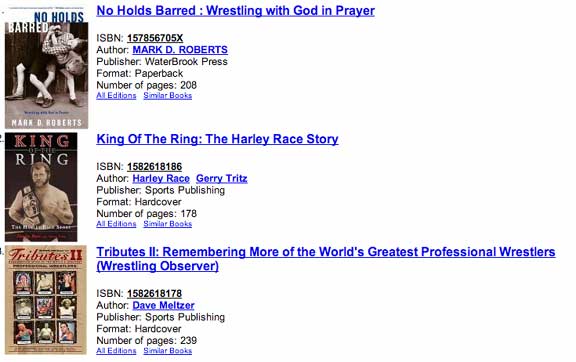The height and width of the screenshot is (362, 576).
Task: Open author MARK D. ROBERTS link
Action: 180,50
